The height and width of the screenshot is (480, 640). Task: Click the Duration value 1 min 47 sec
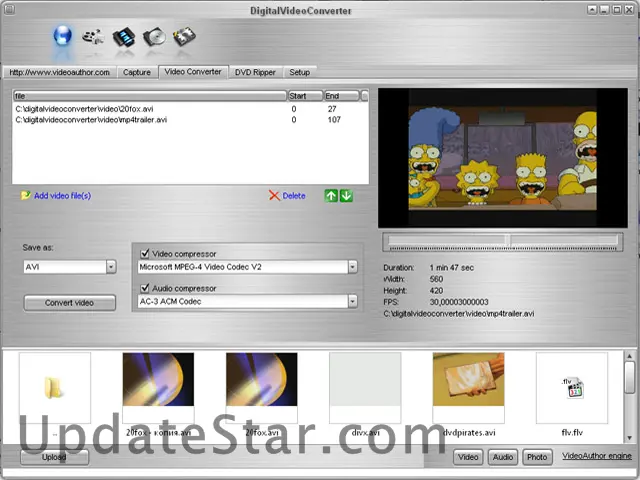pyautogui.click(x=451, y=268)
